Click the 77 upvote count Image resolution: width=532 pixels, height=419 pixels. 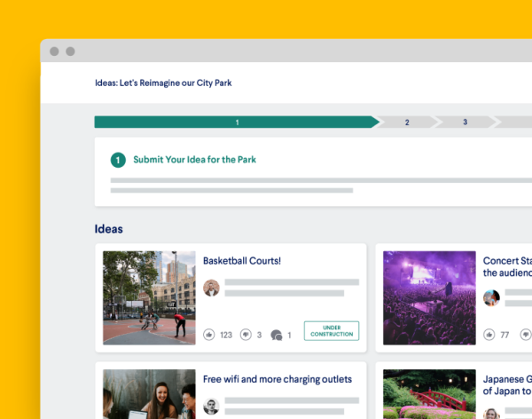(x=505, y=336)
